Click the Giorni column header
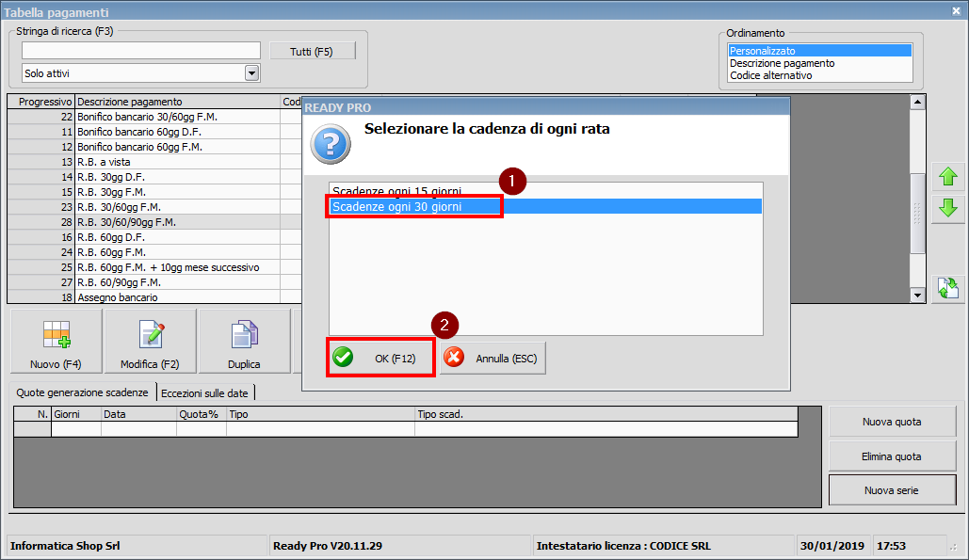This screenshot has height=560, width=969. pyautogui.click(x=76, y=414)
